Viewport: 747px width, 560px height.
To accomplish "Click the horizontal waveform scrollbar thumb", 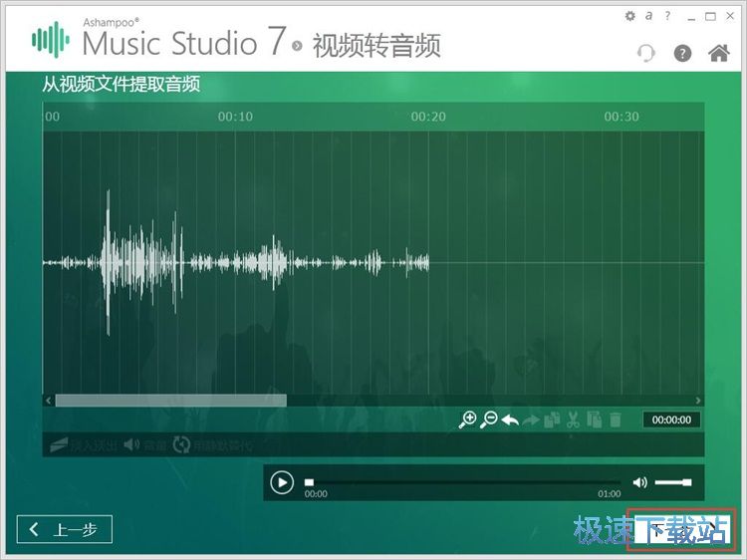I will point(171,401).
